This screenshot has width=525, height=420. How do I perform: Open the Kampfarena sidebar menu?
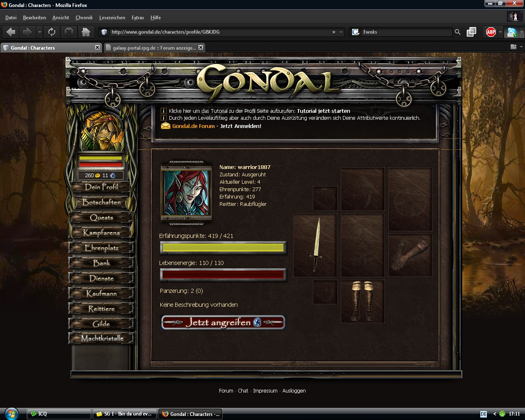pyautogui.click(x=101, y=233)
